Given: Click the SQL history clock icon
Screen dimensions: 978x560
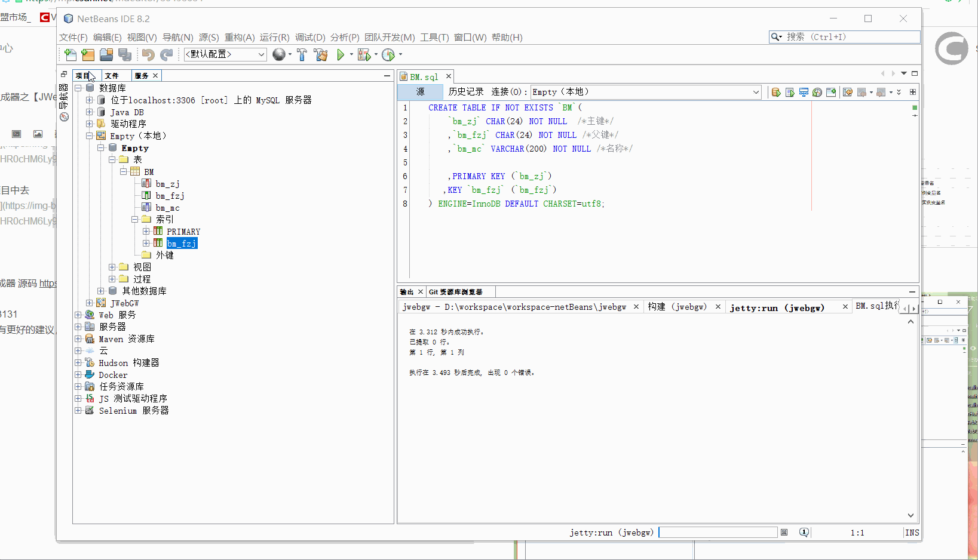Looking at the screenshot, I should [x=817, y=92].
